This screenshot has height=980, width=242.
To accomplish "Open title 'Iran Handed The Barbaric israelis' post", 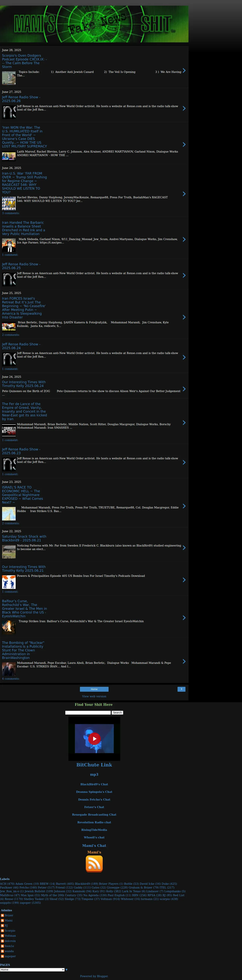I will point(24,228).
